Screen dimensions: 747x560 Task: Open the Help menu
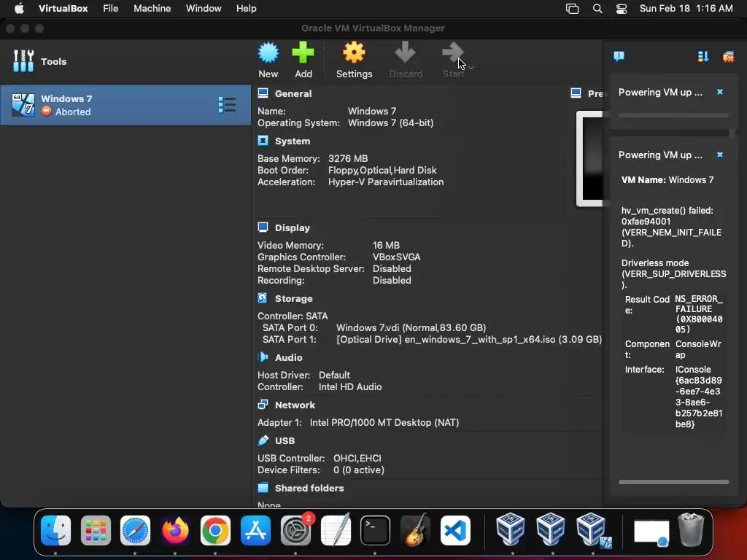(x=247, y=9)
